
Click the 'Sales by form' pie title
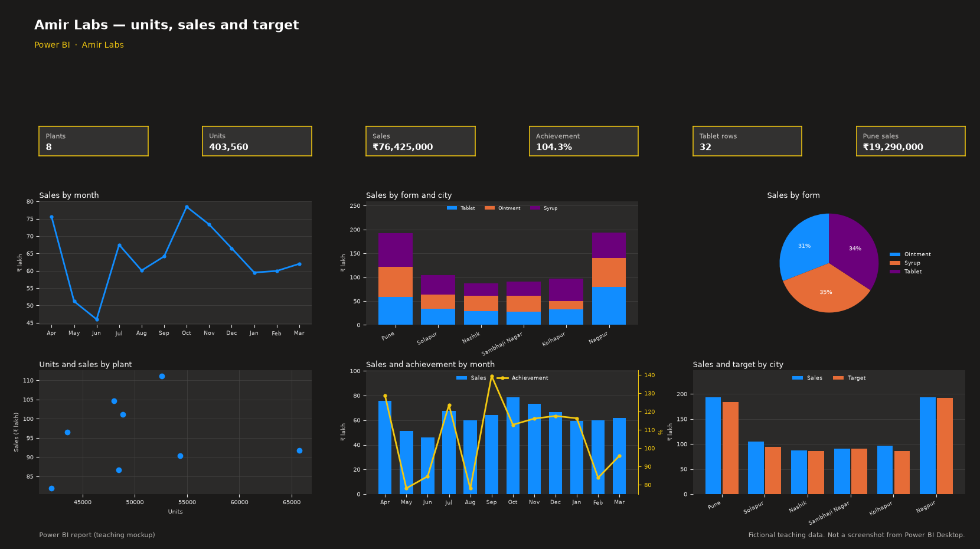tap(793, 195)
